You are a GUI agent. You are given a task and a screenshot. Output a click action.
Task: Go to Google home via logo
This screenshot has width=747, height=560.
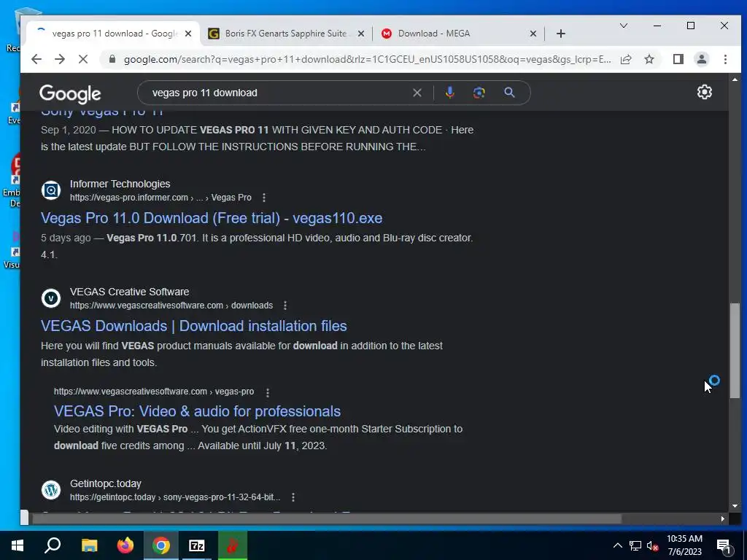coord(70,94)
